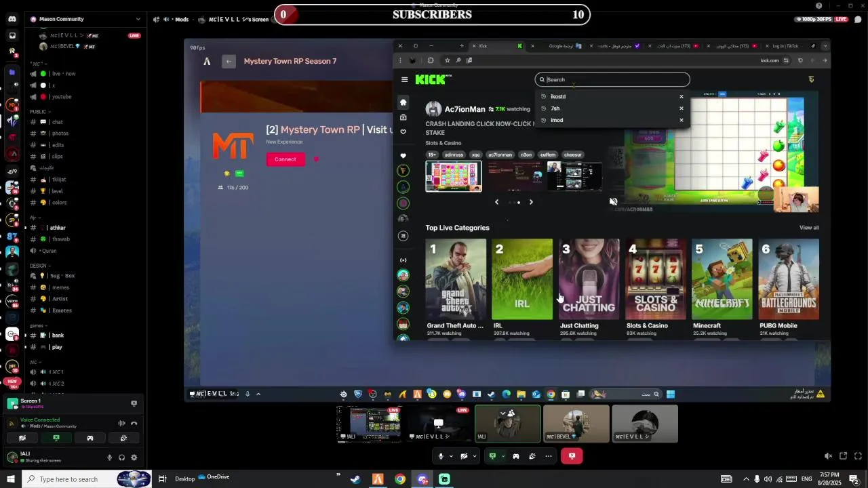Screen dimensions: 868x488
Task: Pop out the stream window
Action: [x=843, y=456]
